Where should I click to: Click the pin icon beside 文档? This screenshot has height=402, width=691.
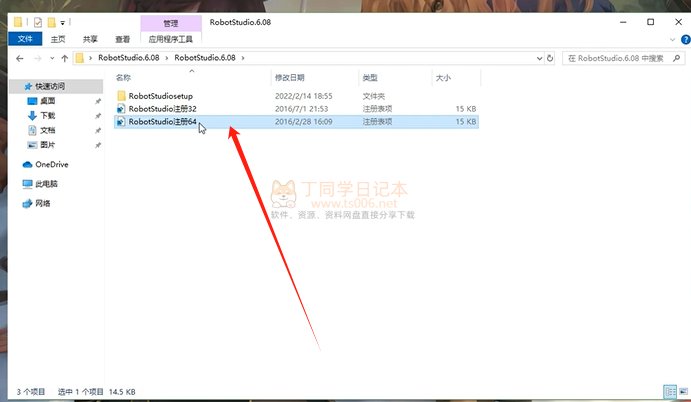click(x=97, y=130)
